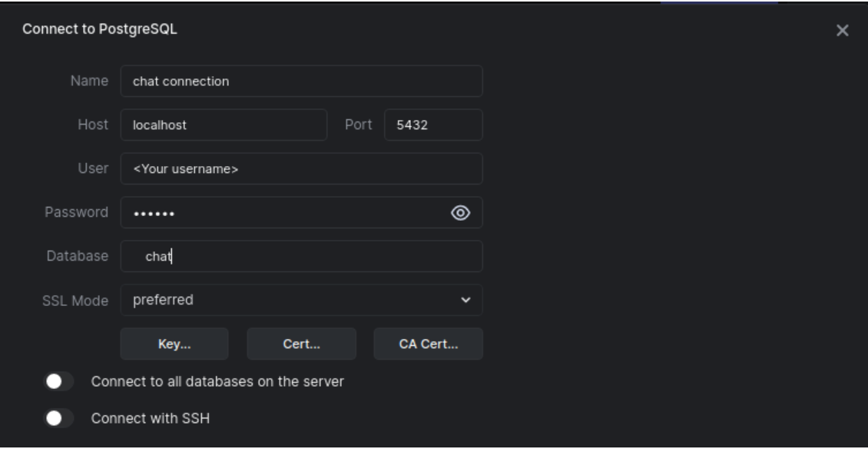Show the password with the eye icon
This screenshot has height=449, width=868.
click(462, 213)
